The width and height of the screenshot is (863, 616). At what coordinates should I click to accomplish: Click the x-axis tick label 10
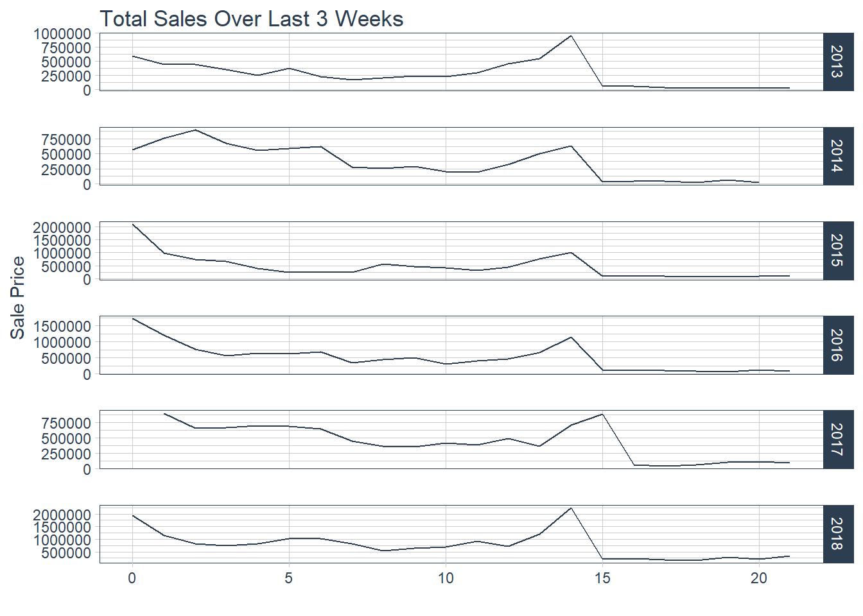446,579
